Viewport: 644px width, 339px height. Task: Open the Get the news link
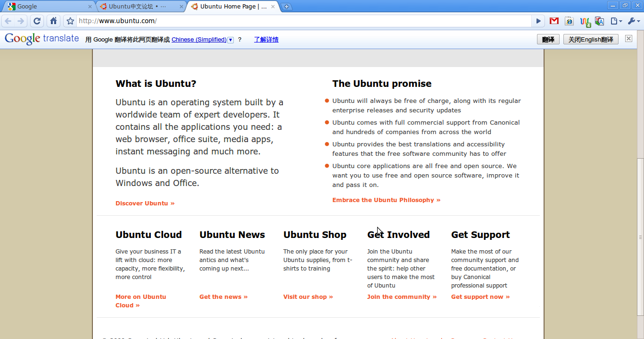pos(223,297)
